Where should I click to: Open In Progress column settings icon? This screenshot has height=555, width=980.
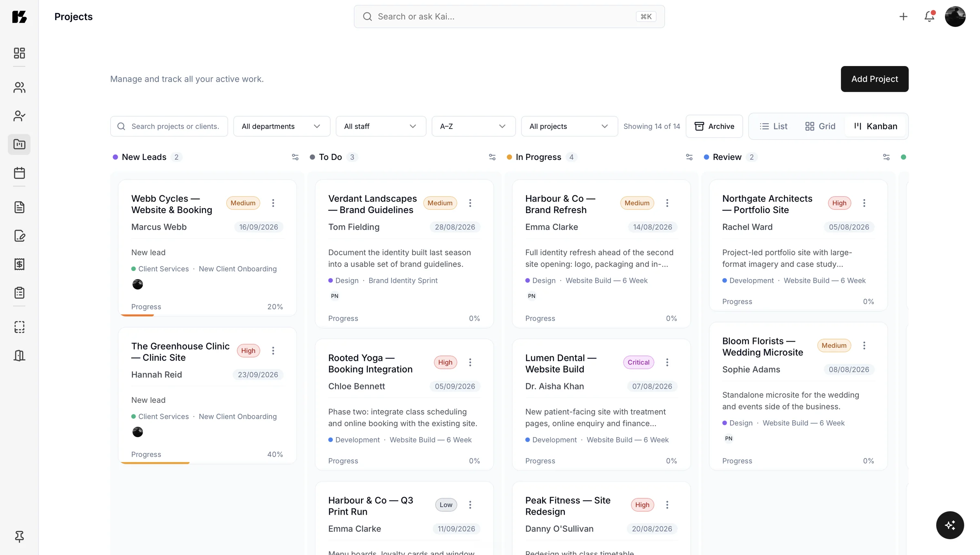(689, 157)
